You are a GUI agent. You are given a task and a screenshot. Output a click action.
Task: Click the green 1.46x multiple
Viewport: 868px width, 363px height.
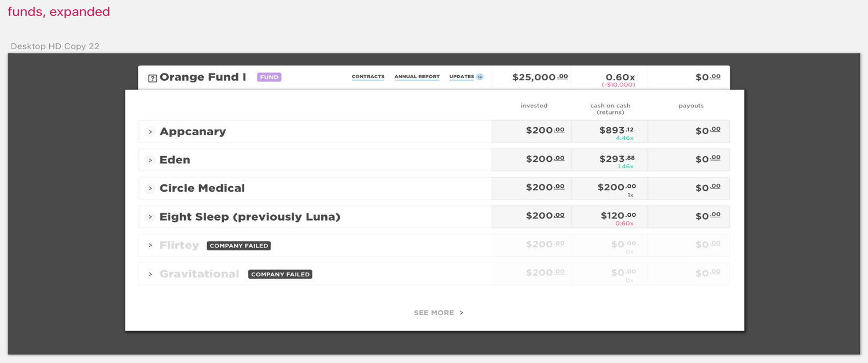click(x=626, y=166)
